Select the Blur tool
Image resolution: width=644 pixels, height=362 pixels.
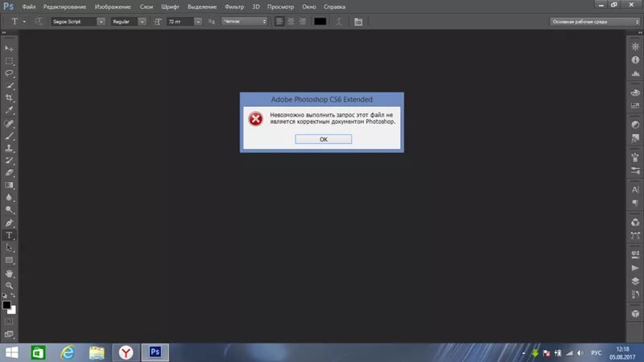pos(9,197)
